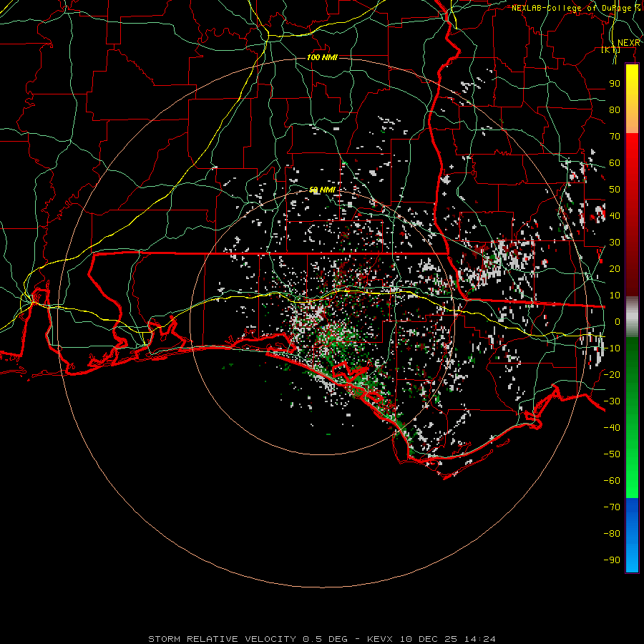
Task: Click the 10 DEC 25 date text
Action: 429,639
